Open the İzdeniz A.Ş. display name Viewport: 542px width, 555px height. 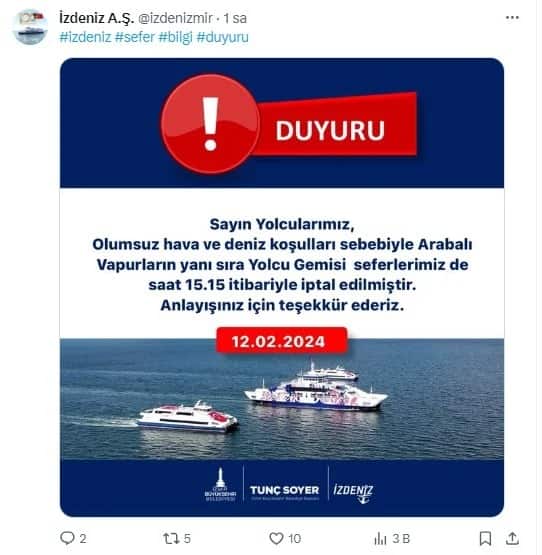97,18
